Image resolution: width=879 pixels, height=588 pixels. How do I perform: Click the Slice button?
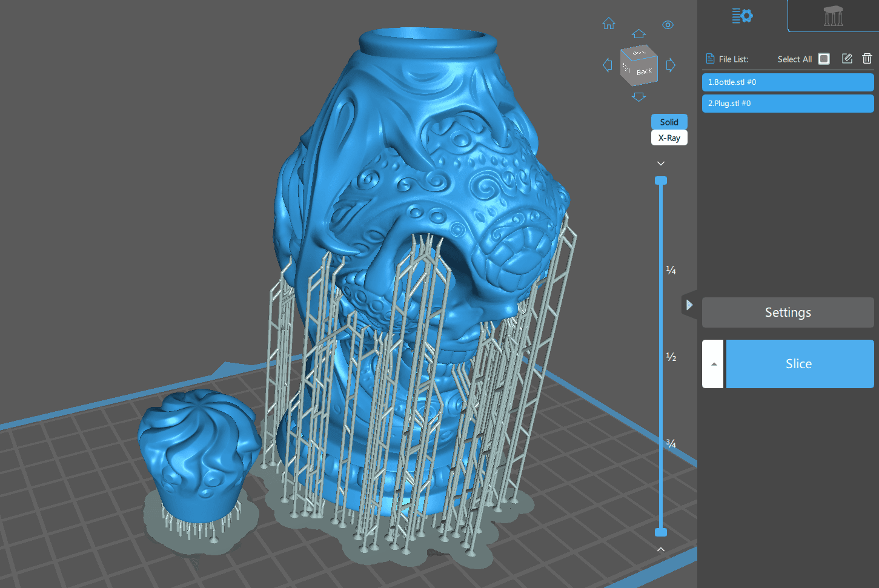800,364
